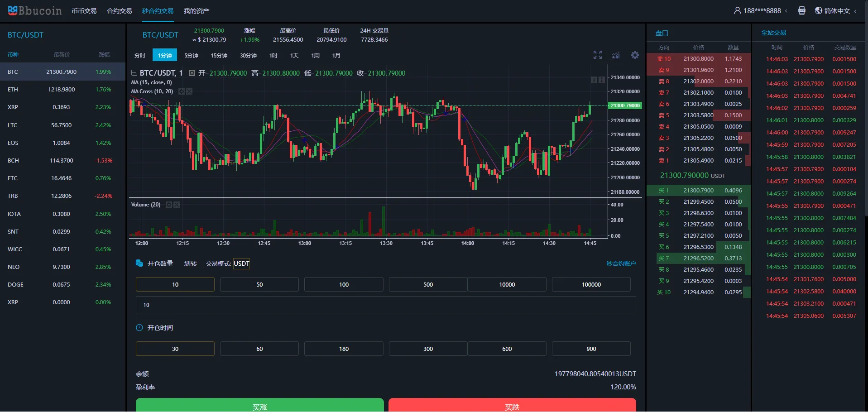868x412 pixels.
Task: Click the 21300.79000 price label on axis
Action: 625,105
